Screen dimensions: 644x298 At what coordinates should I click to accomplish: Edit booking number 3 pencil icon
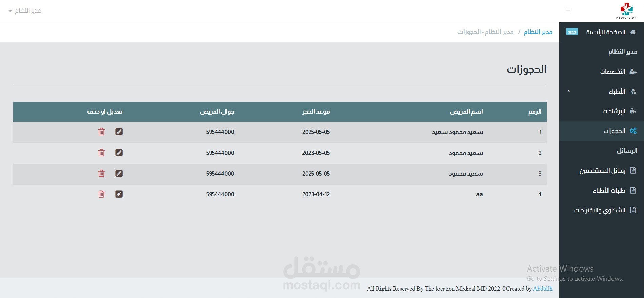(119, 173)
